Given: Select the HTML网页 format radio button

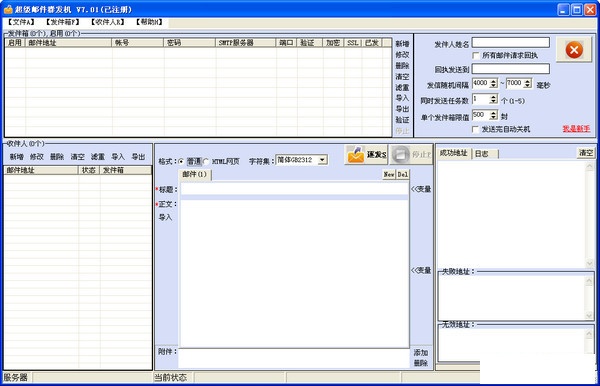Looking at the screenshot, I should click(x=206, y=161).
